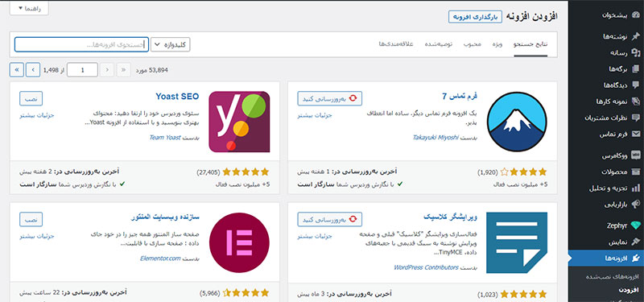Click the رسانه media icon
The height and width of the screenshot is (302, 644).
(x=636, y=52)
